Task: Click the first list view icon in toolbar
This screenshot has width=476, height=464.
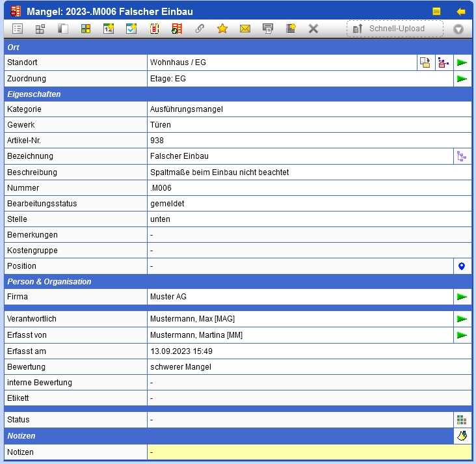Action: tap(18, 29)
